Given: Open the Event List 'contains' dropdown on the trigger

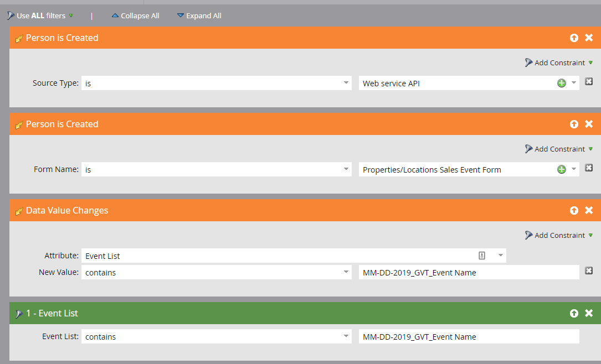Looking at the screenshot, I should pyautogui.click(x=346, y=336).
